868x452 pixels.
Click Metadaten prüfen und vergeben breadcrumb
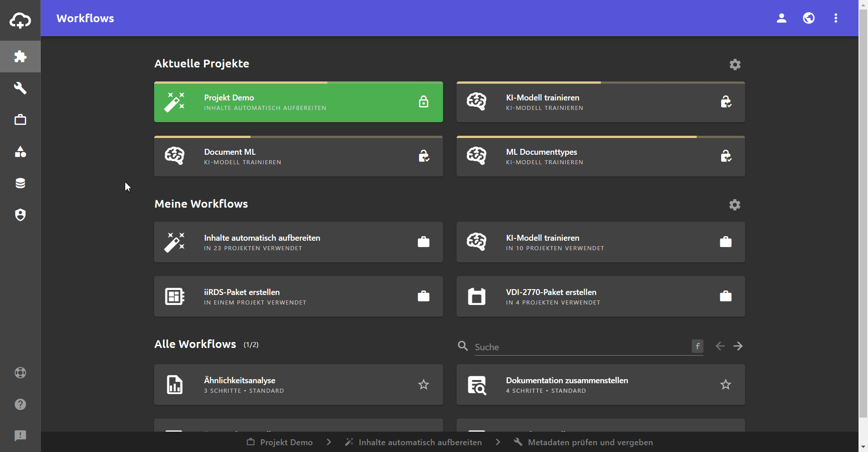(584, 442)
